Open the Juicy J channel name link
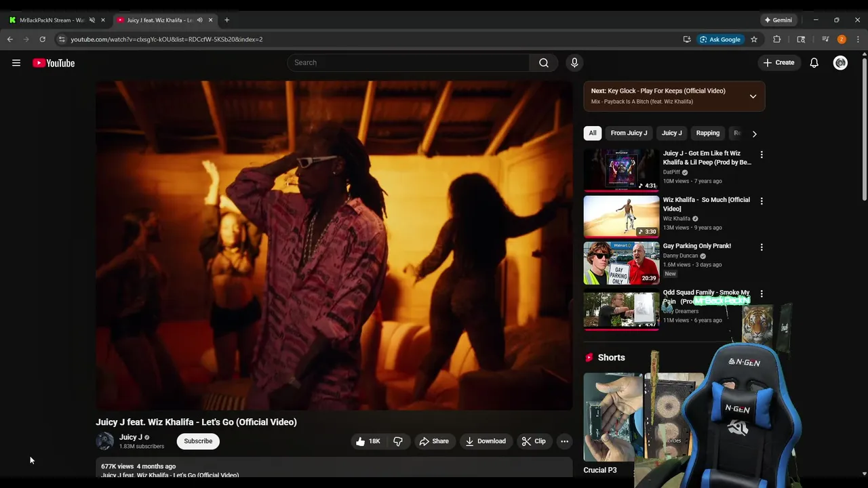This screenshot has width=868, height=488. coord(131,437)
